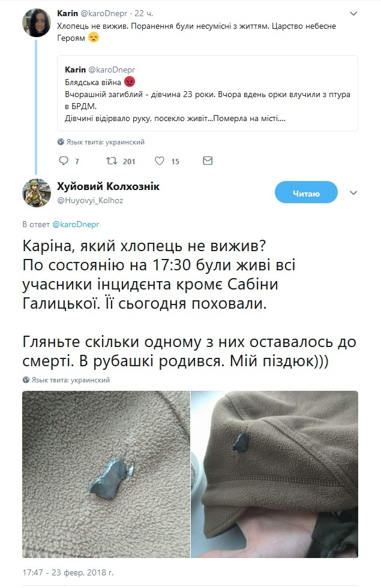This screenshot has height=588, width=381.
Task: Click the 17:47 - 23 февр. 2018 timestamp
Action: pyautogui.click(x=68, y=572)
